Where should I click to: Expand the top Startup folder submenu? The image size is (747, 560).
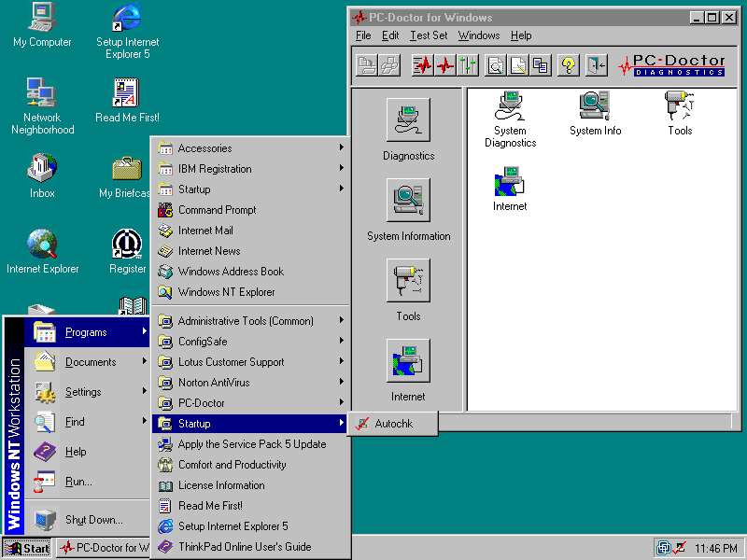coord(250,189)
